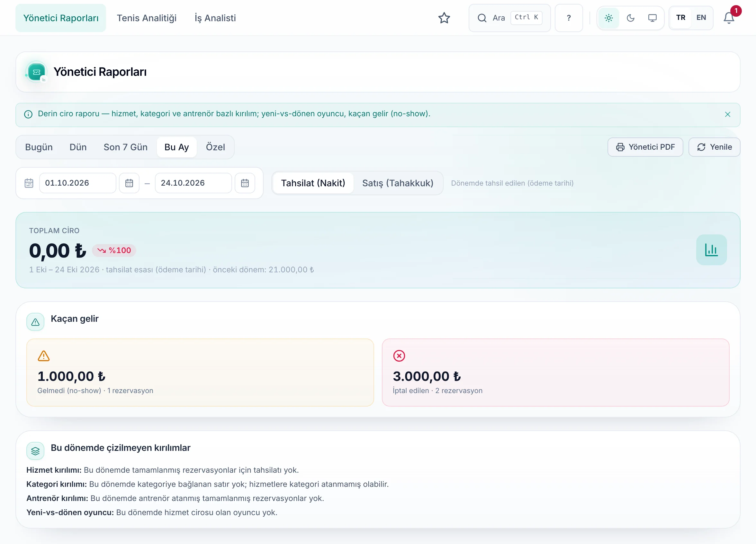Open calendar picker for start date

pos(129,183)
